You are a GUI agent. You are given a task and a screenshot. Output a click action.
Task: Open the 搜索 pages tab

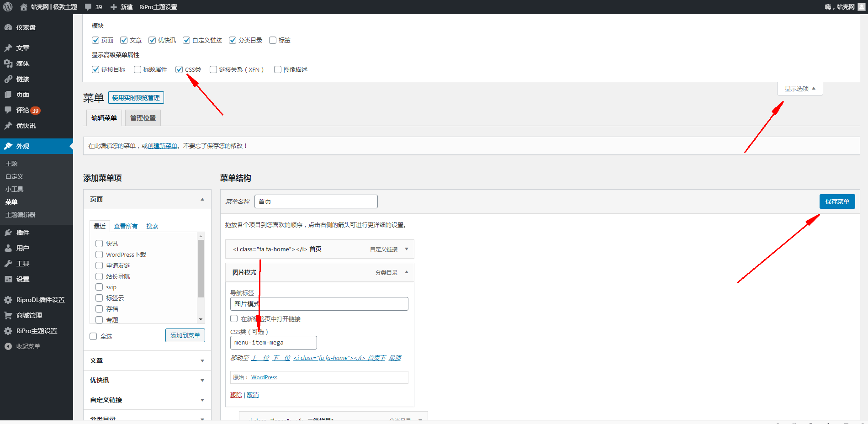152,226
